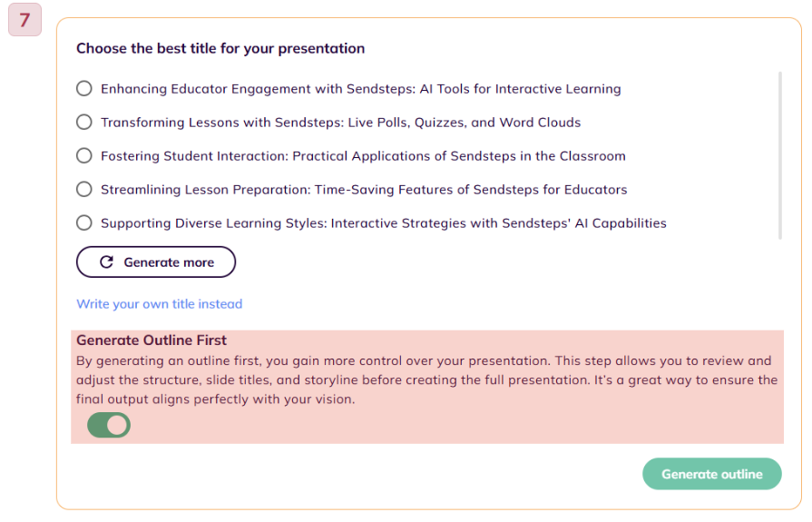Open 'Write your own title instead' link

click(160, 304)
